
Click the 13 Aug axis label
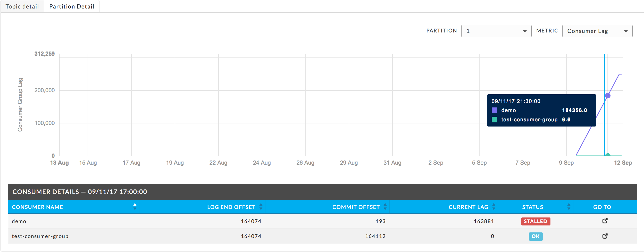tap(59, 163)
